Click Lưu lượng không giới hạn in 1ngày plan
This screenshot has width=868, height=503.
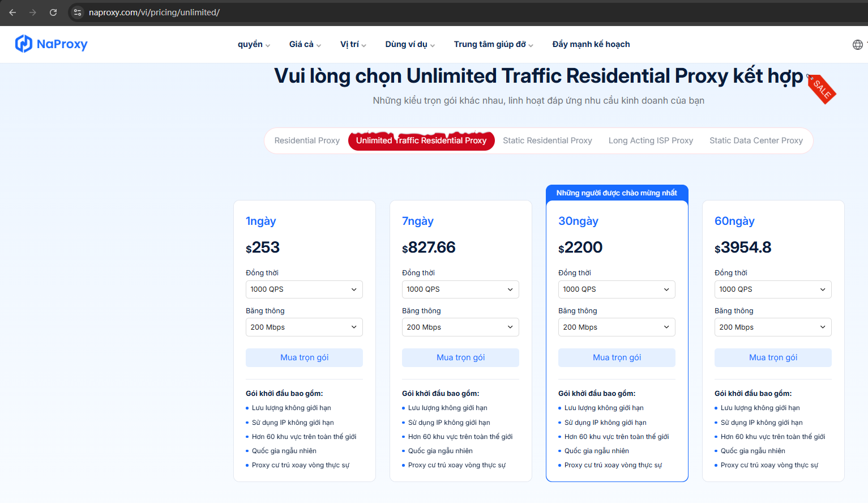pyautogui.click(x=291, y=408)
